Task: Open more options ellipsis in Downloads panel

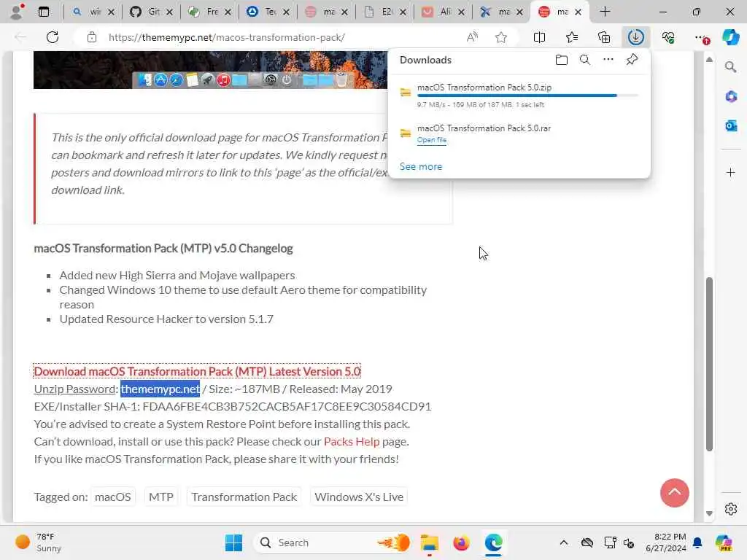Action: pyautogui.click(x=608, y=60)
